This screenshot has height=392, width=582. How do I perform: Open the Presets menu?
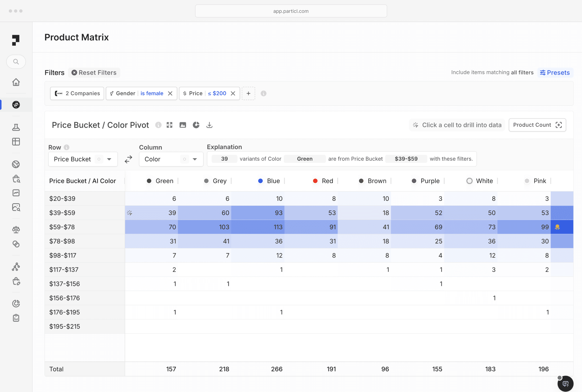pyautogui.click(x=555, y=73)
